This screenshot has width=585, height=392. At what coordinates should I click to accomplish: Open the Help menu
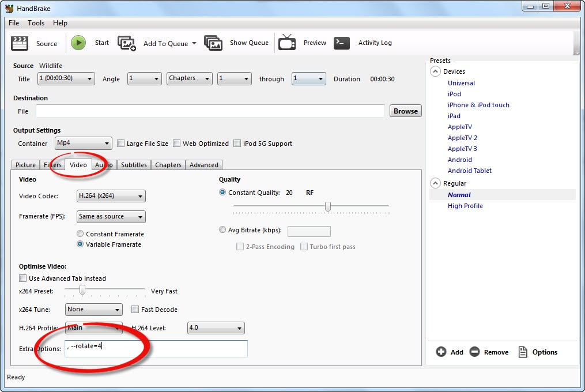pyautogui.click(x=60, y=23)
